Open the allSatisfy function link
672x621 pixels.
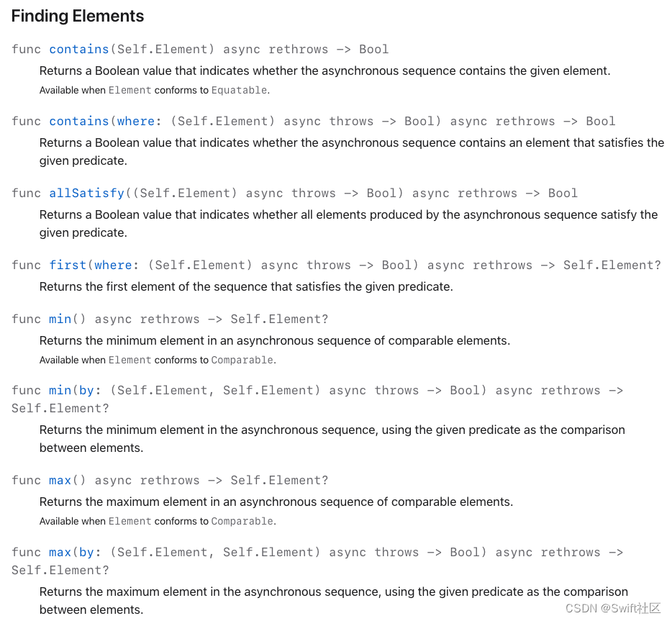tap(86, 194)
